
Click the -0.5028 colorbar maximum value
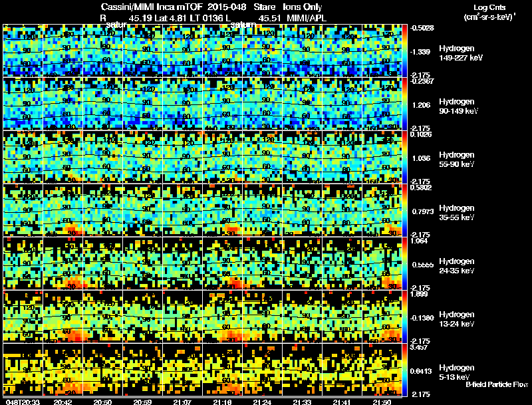point(422,28)
